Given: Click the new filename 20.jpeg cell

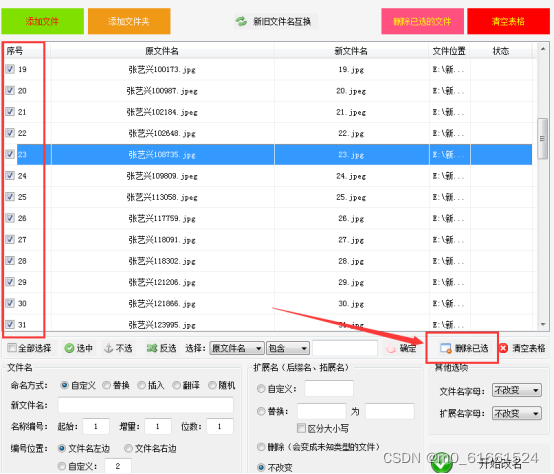Looking at the screenshot, I should click(351, 91).
